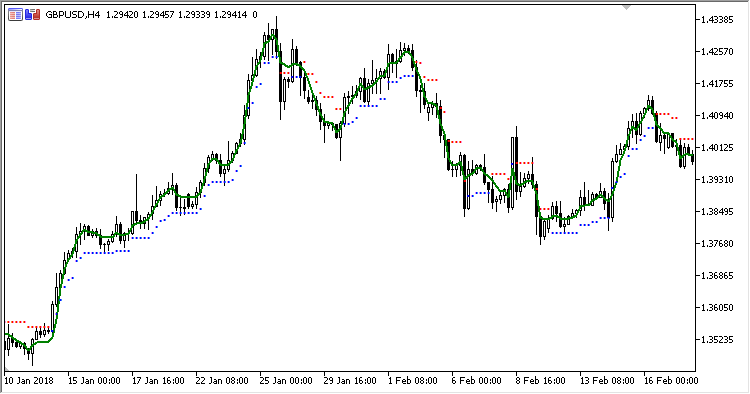750x394 pixels.
Task: Click the 1.43385 price scale label
Action: tap(717, 20)
